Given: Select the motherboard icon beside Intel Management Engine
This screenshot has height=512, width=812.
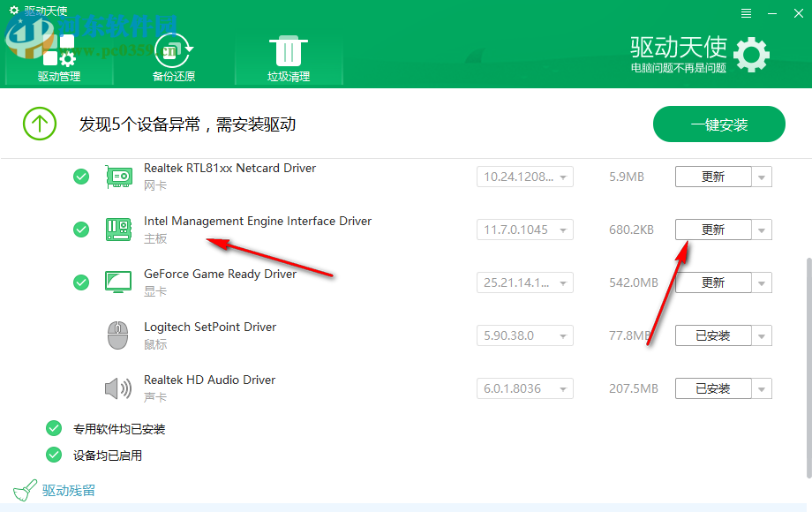Looking at the screenshot, I should click(118, 229).
